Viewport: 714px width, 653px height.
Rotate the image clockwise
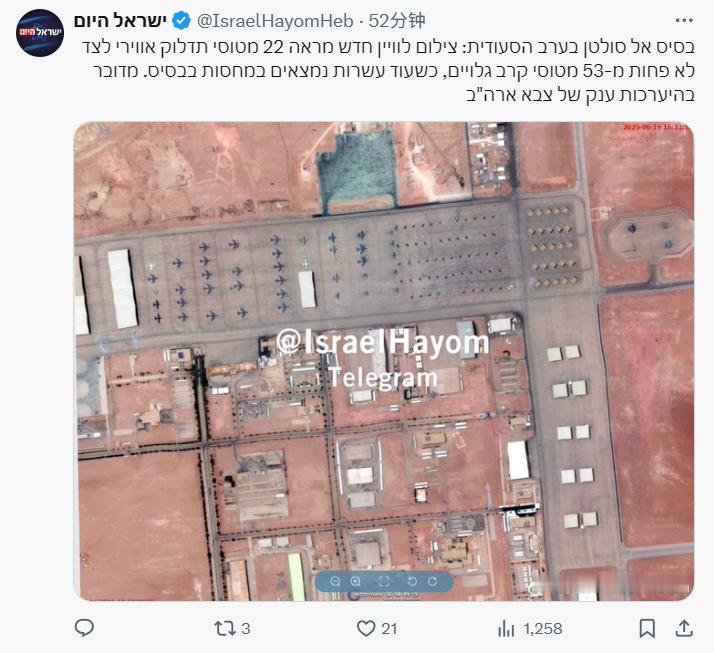tap(432, 582)
